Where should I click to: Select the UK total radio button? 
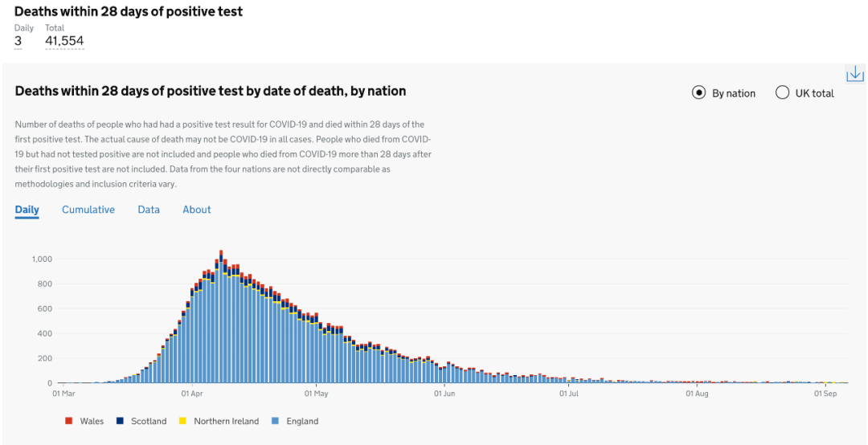point(782,93)
